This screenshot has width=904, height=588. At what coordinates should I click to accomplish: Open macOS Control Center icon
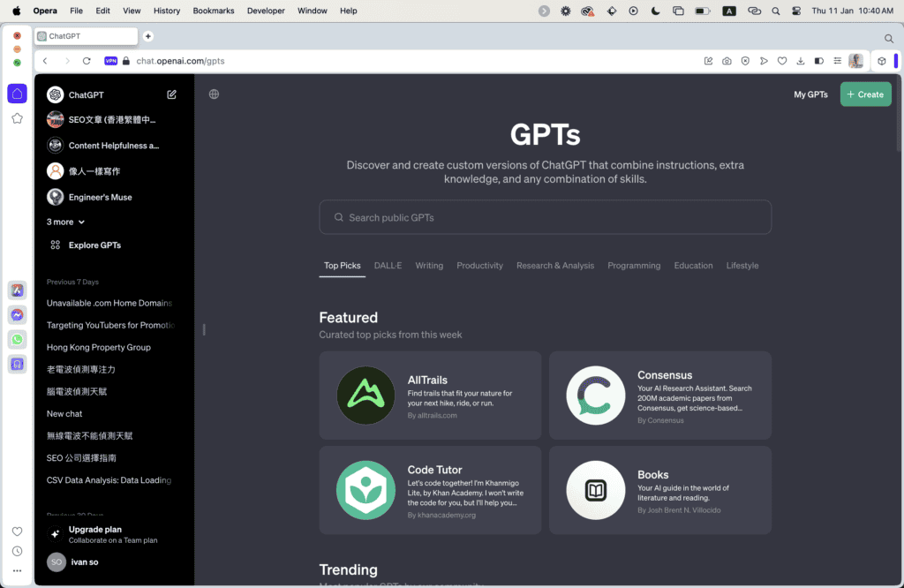coord(796,11)
